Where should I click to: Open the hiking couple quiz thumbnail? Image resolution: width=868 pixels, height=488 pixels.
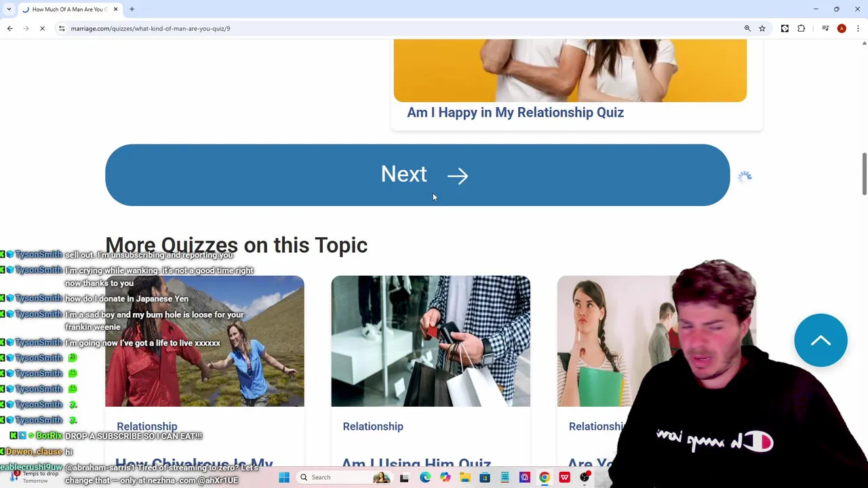(204, 341)
